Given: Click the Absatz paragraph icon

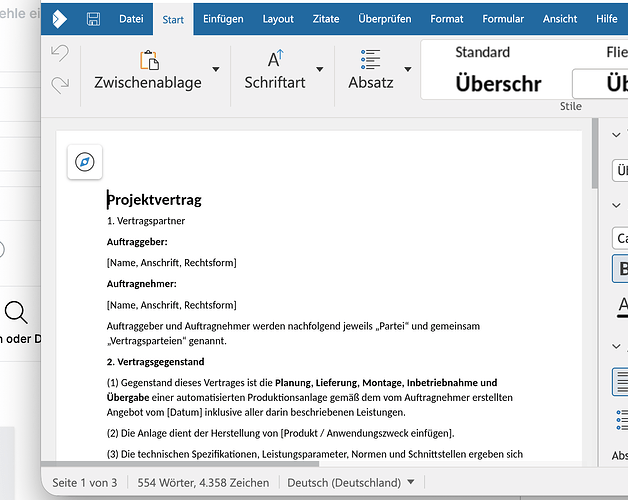Looking at the screenshot, I should [370, 59].
